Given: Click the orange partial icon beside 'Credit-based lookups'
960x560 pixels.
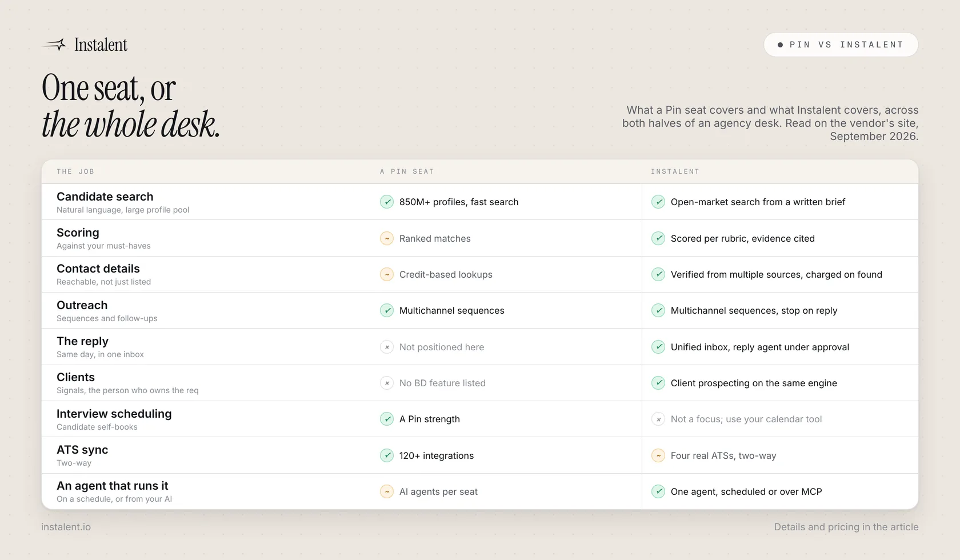Looking at the screenshot, I should 387,274.
